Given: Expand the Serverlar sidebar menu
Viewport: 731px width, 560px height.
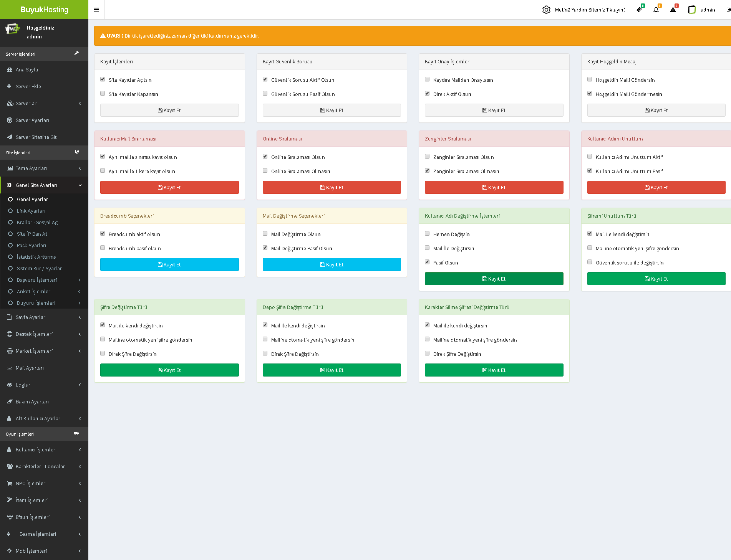Looking at the screenshot, I should 44,103.
